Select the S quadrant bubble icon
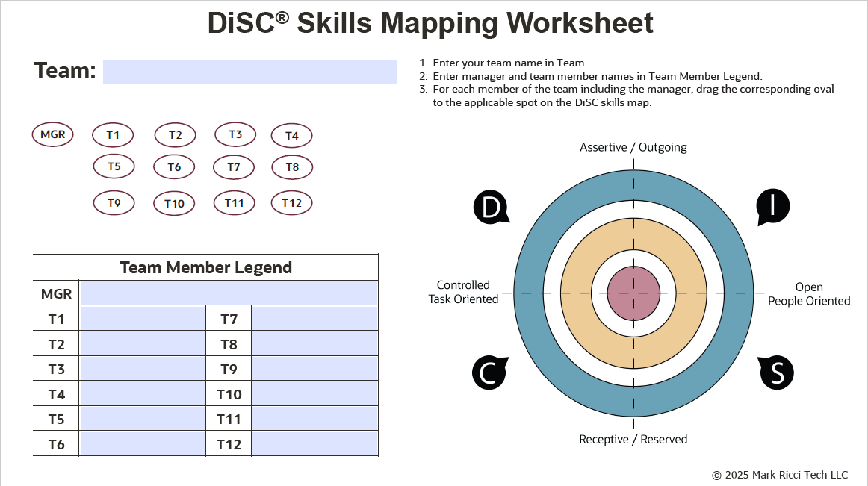 point(777,373)
